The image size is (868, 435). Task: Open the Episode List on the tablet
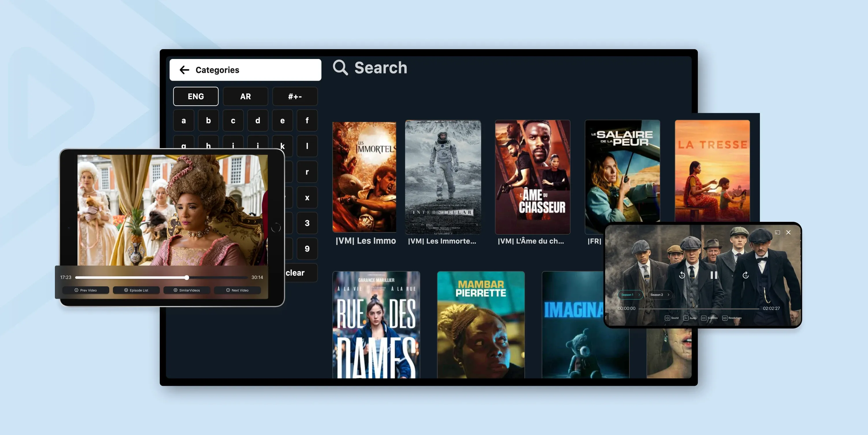tap(136, 290)
